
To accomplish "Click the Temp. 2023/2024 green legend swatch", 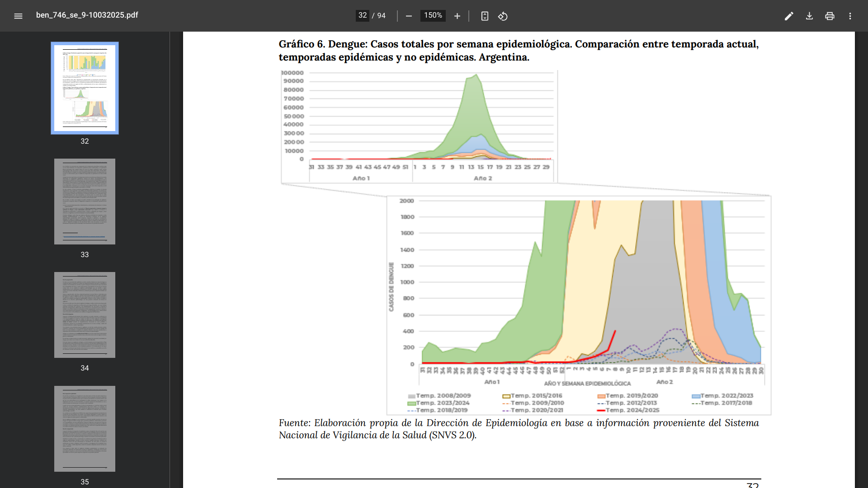I will (x=411, y=403).
